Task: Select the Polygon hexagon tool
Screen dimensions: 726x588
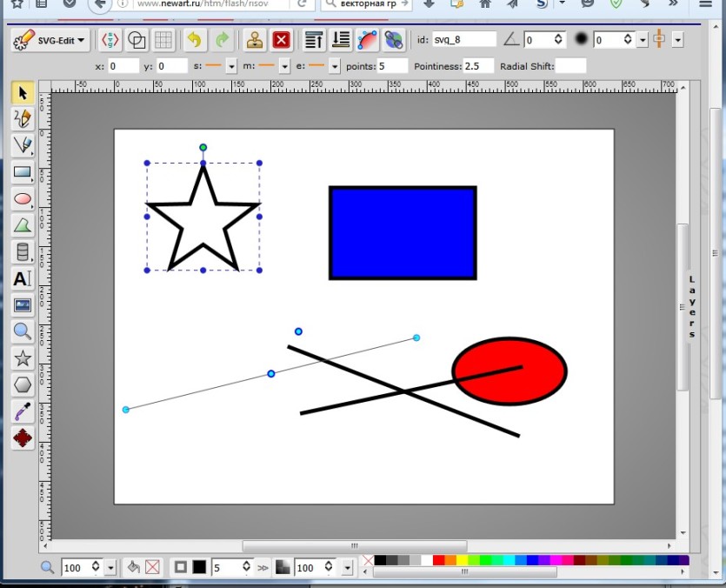Action: 23,384
